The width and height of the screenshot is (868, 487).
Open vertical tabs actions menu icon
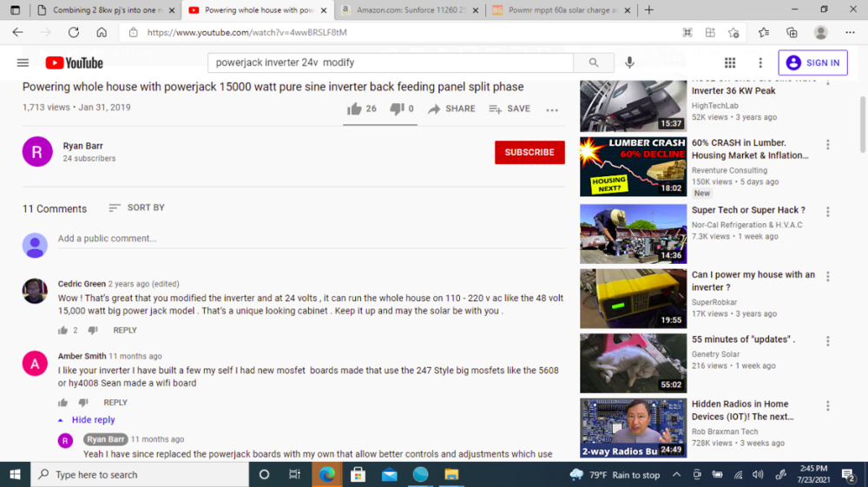tap(15, 10)
